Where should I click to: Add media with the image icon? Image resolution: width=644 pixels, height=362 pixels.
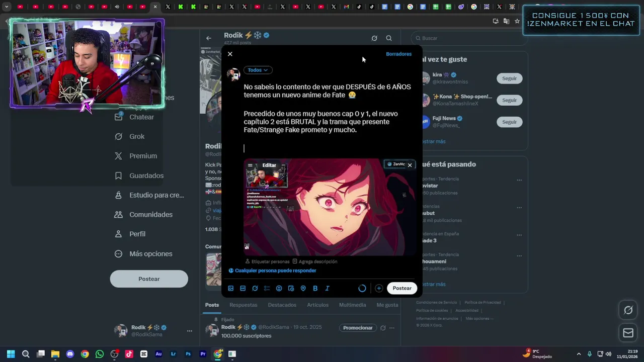tap(231, 288)
